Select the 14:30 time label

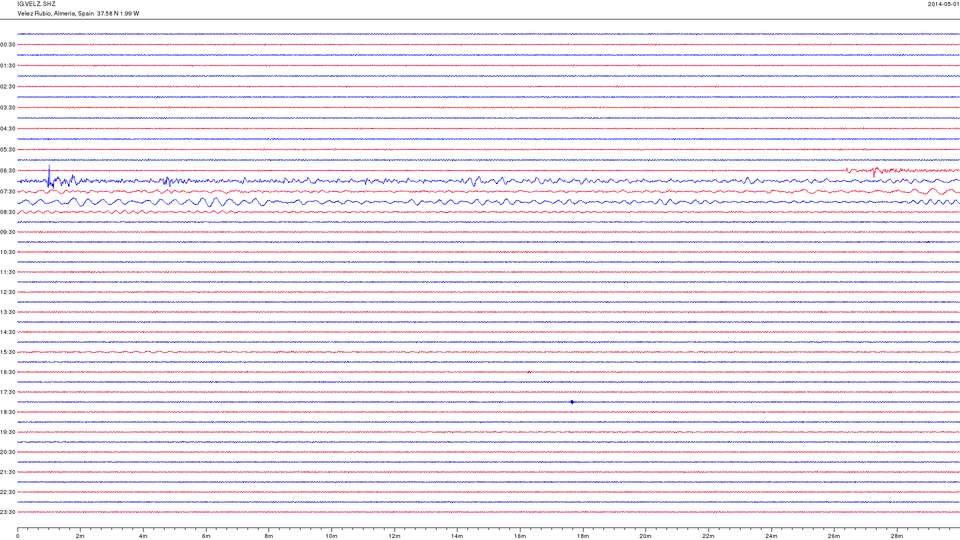[x=8, y=332]
